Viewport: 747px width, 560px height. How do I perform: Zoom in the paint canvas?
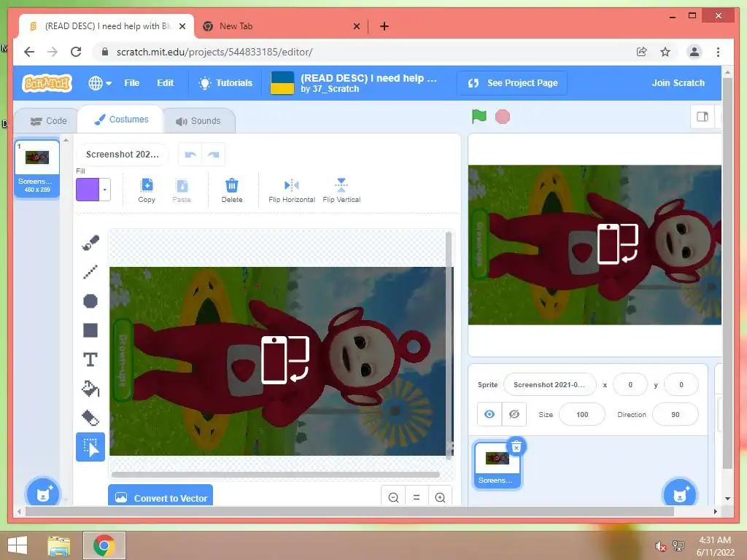pos(440,497)
